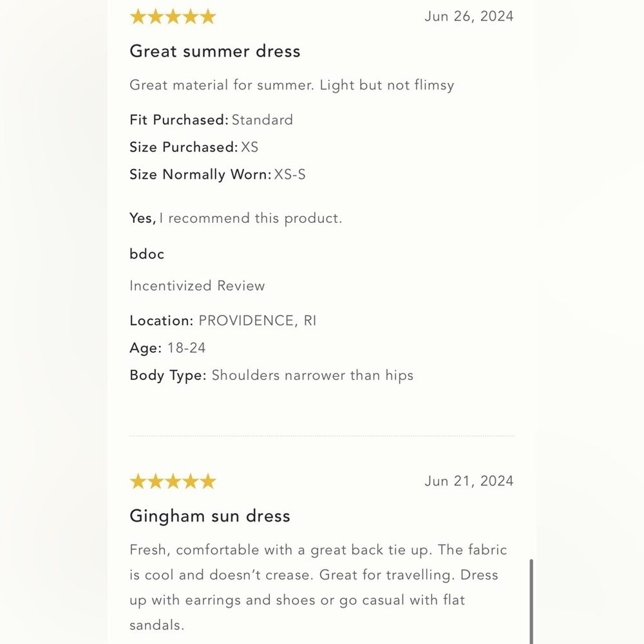The height and width of the screenshot is (644, 644).
Task: Select the 'Gingham sun dress' review title
Action: click(x=210, y=516)
